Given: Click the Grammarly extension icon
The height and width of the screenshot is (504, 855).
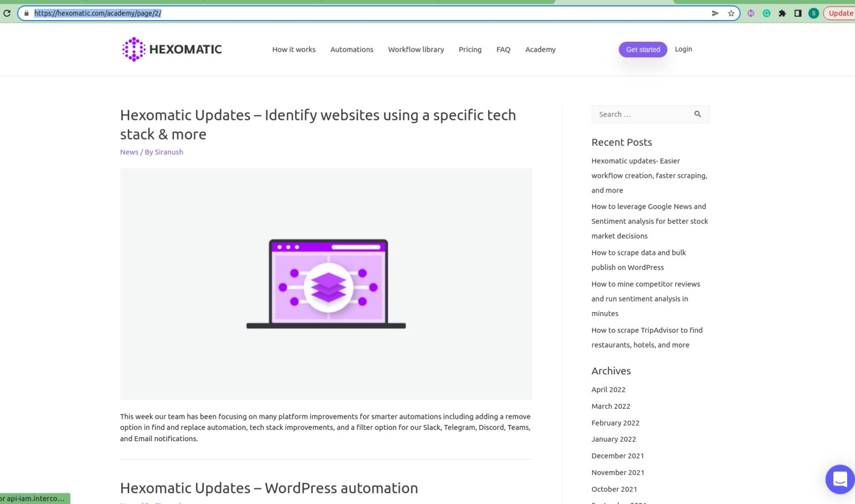Looking at the screenshot, I should point(766,13).
